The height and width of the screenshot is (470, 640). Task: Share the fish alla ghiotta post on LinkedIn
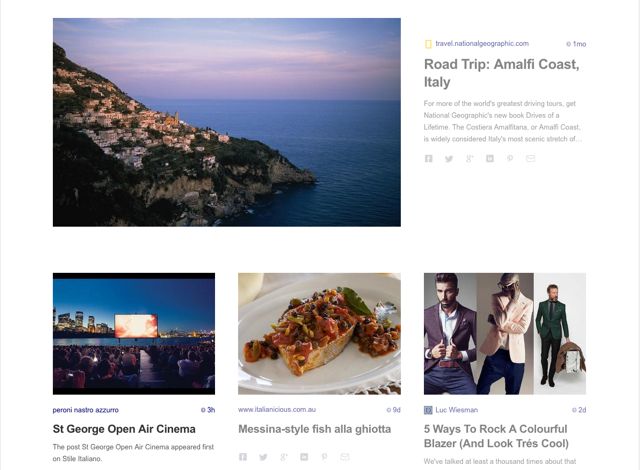point(304,456)
